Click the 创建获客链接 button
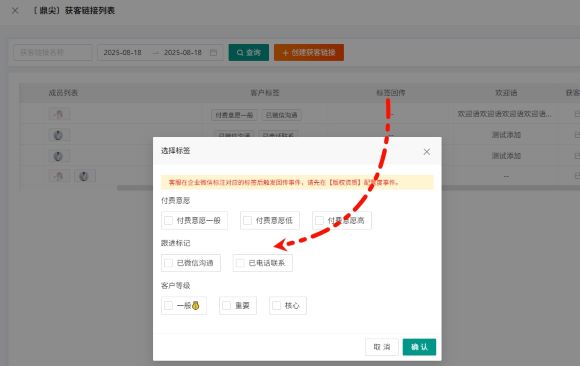 click(x=309, y=53)
